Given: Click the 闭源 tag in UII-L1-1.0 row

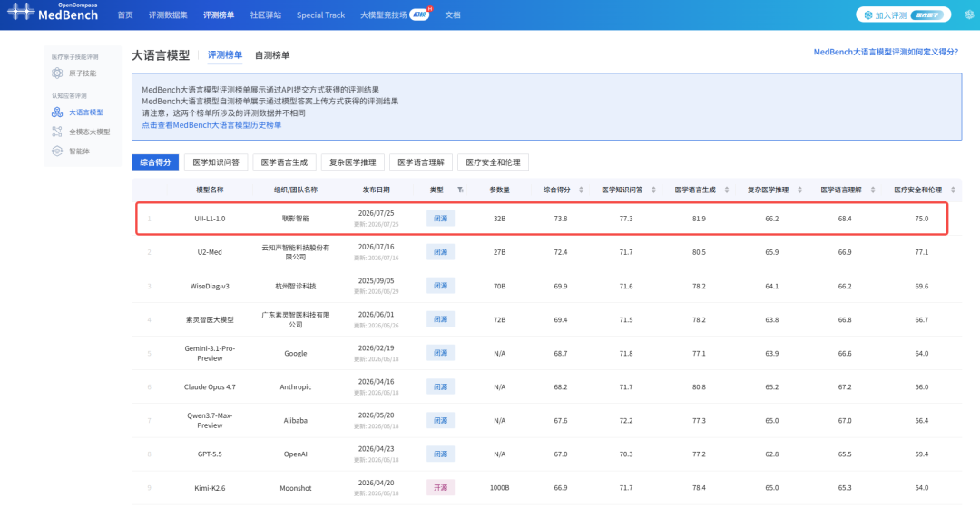Looking at the screenshot, I should (x=441, y=219).
